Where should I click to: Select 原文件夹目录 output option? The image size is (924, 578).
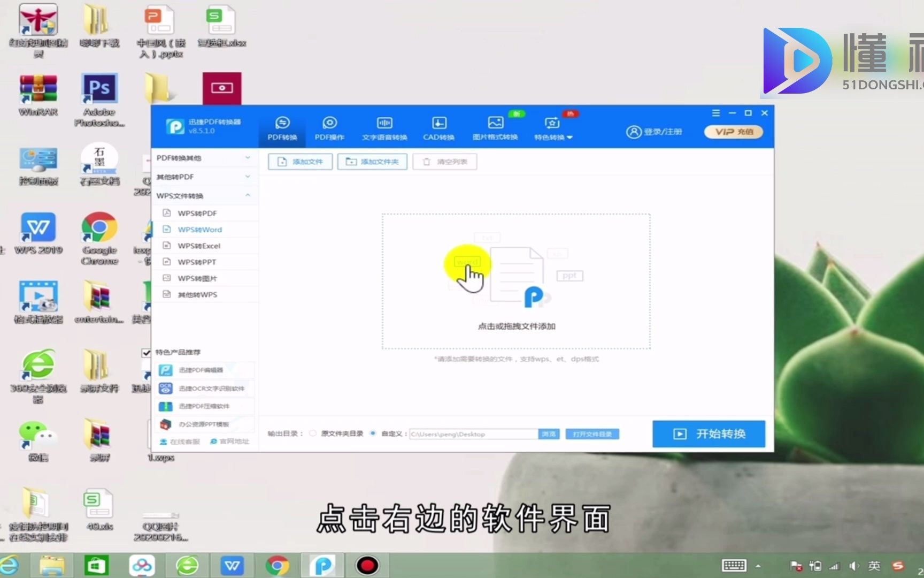pyautogui.click(x=313, y=433)
